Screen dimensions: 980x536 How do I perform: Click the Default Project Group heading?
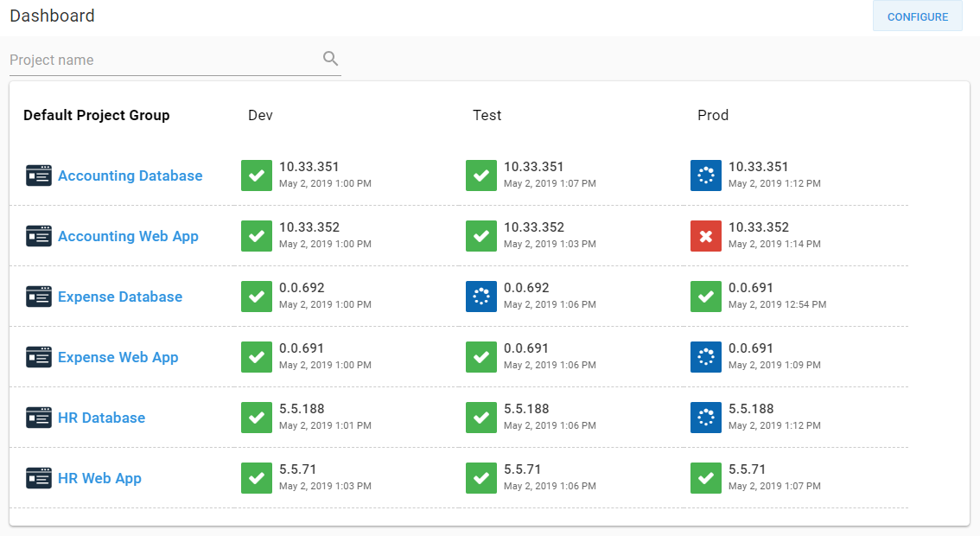[x=96, y=114]
